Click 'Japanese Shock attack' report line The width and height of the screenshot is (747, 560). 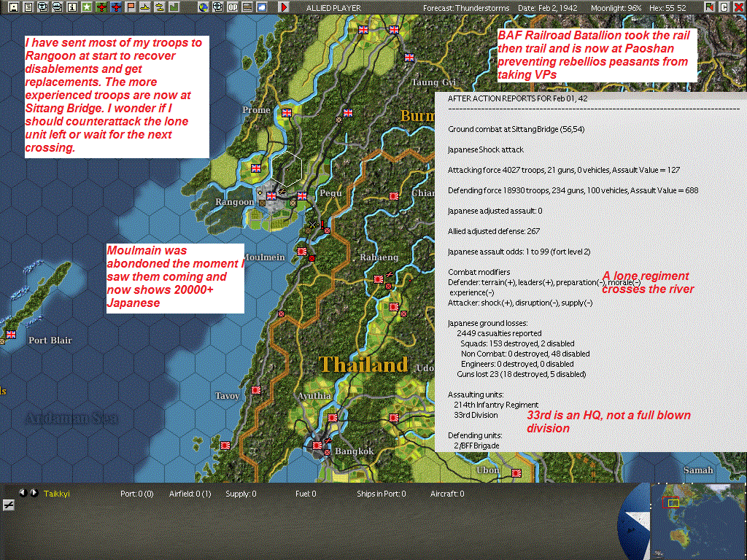485,149
